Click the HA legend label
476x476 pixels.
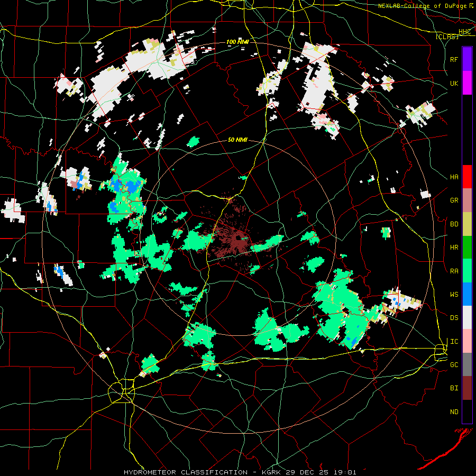454,177
